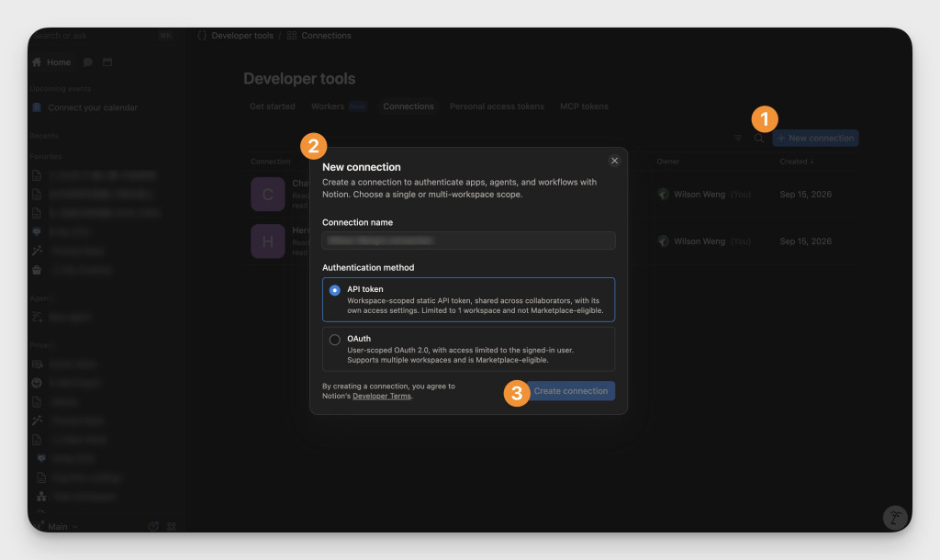The image size is (940, 560).
Task: Open the help icon at bottom right
Action: tap(894, 518)
